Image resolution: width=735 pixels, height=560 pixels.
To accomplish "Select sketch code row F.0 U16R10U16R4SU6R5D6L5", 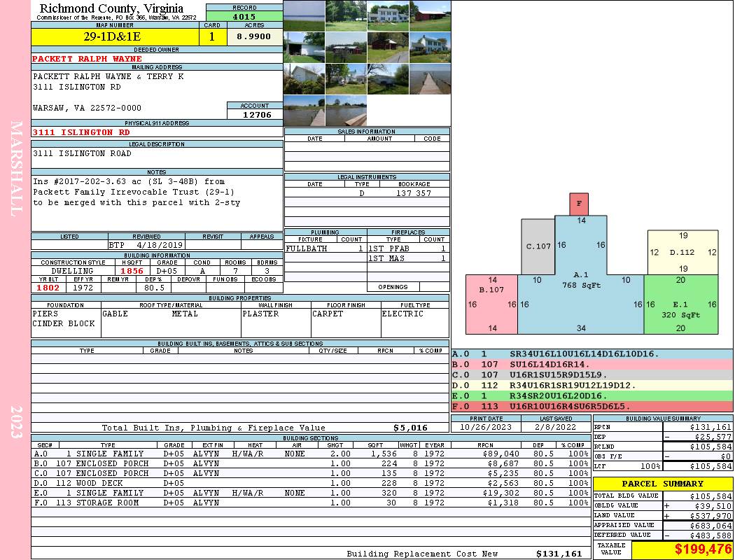I will (x=591, y=406).
